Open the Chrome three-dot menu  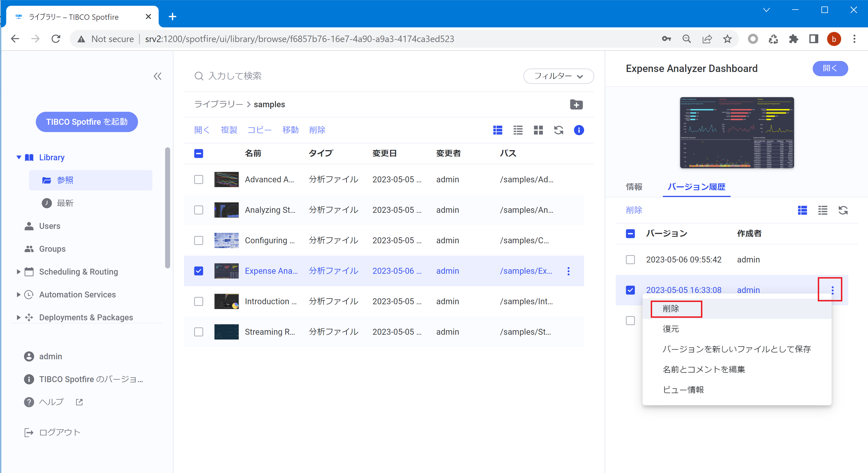854,39
